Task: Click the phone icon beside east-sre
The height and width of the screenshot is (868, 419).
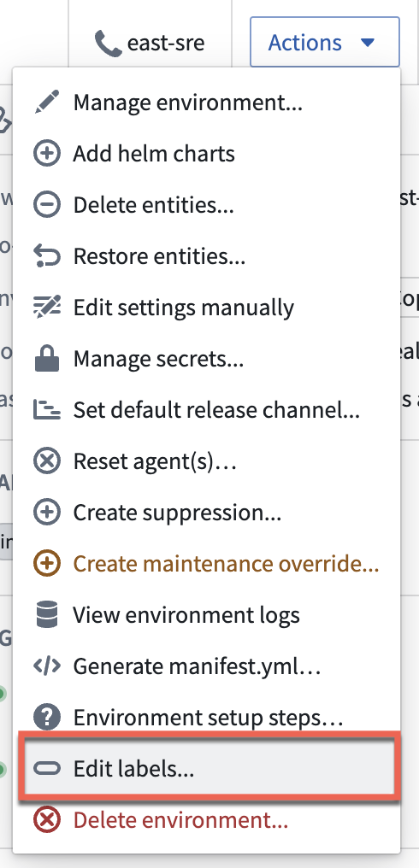Action: point(108,44)
